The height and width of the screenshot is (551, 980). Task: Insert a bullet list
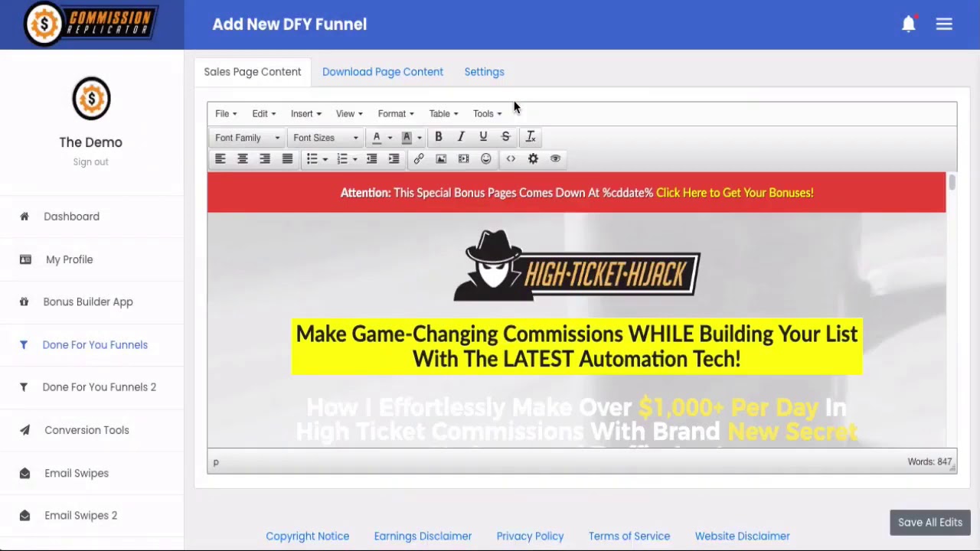[312, 159]
